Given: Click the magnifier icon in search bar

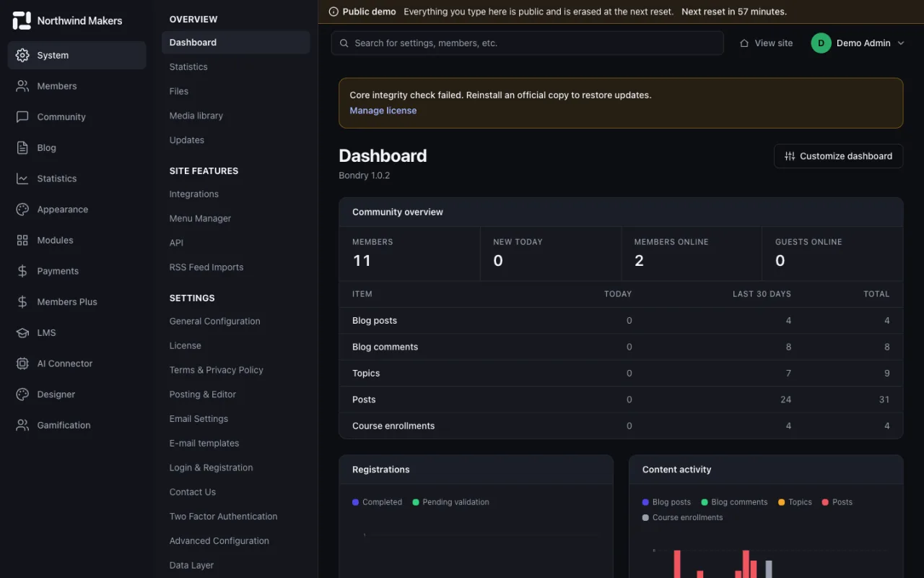Looking at the screenshot, I should point(344,43).
